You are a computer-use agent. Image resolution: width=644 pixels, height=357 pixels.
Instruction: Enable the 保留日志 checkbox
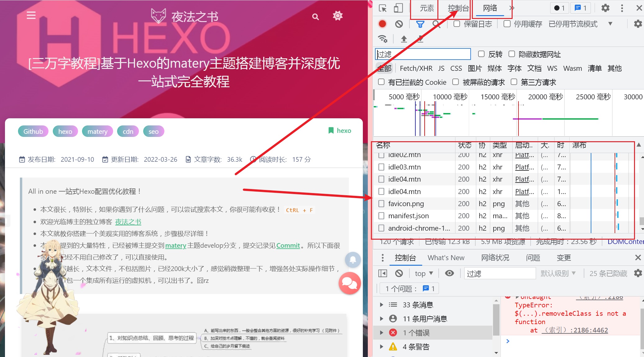[x=457, y=24]
